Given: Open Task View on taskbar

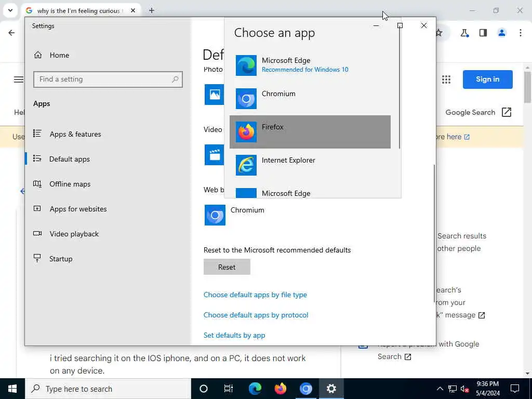Looking at the screenshot, I should pyautogui.click(x=229, y=389).
